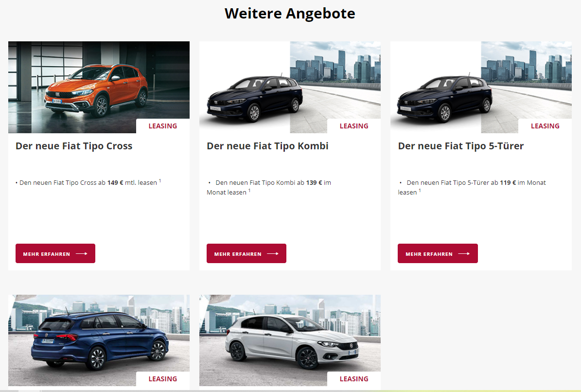Open the dark blue Tipo Kombi image
The height and width of the screenshot is (392, 581).
pyautogui.click(x=290, y=87)
